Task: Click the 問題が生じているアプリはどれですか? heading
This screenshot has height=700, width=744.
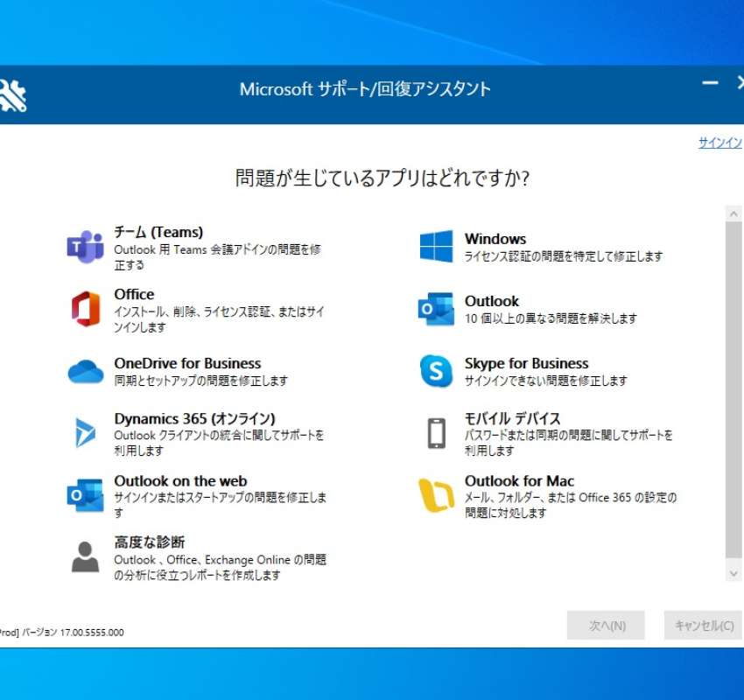Action: tap(382, 178)
